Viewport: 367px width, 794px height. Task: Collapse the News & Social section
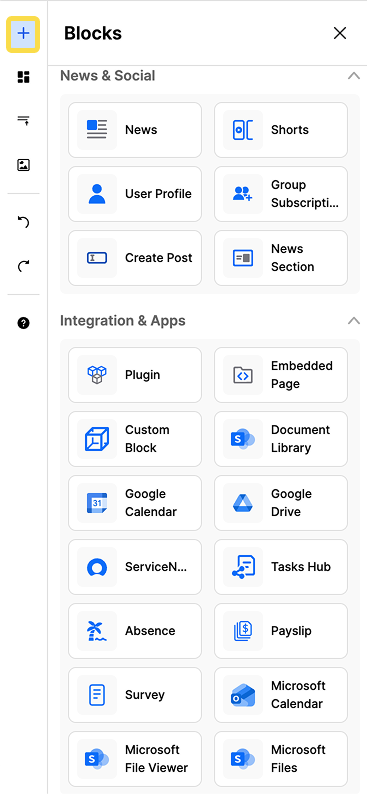click(x=354, y=76)
